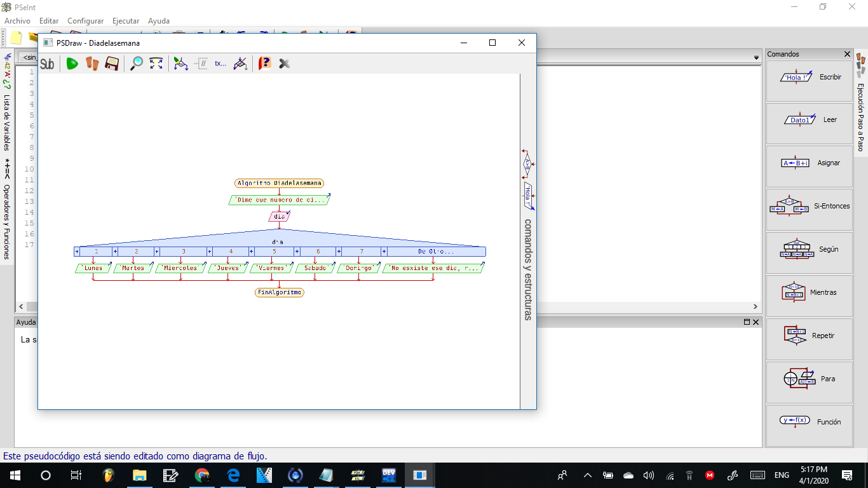Expand the 'comandos y estructuras' side panel in PSDraw
The image size is (868, 488).
coord(527,269)
